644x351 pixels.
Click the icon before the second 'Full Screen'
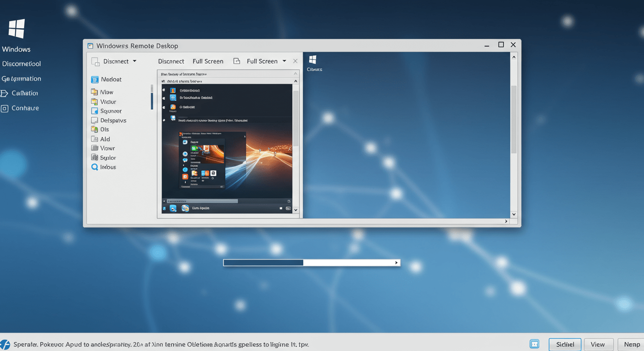[236, 61]
